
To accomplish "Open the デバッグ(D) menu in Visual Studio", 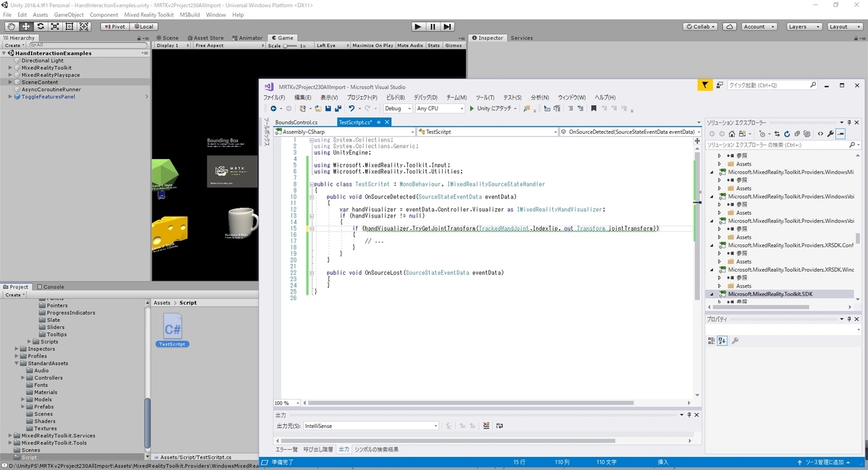I will (425, 97).
